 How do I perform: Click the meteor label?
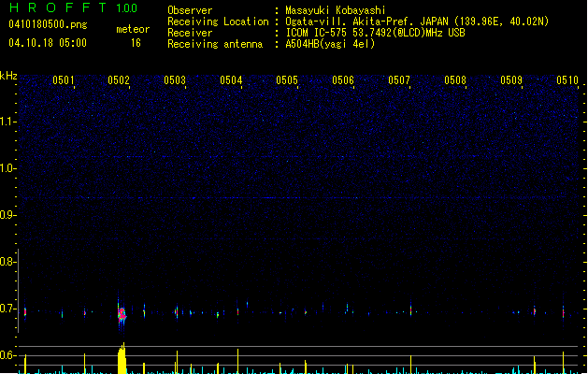[133, 29]
